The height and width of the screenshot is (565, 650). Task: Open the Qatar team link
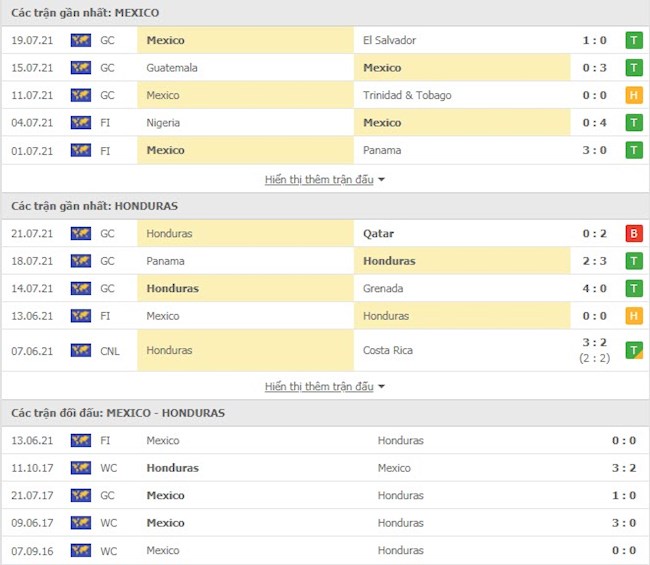point(378,234)
